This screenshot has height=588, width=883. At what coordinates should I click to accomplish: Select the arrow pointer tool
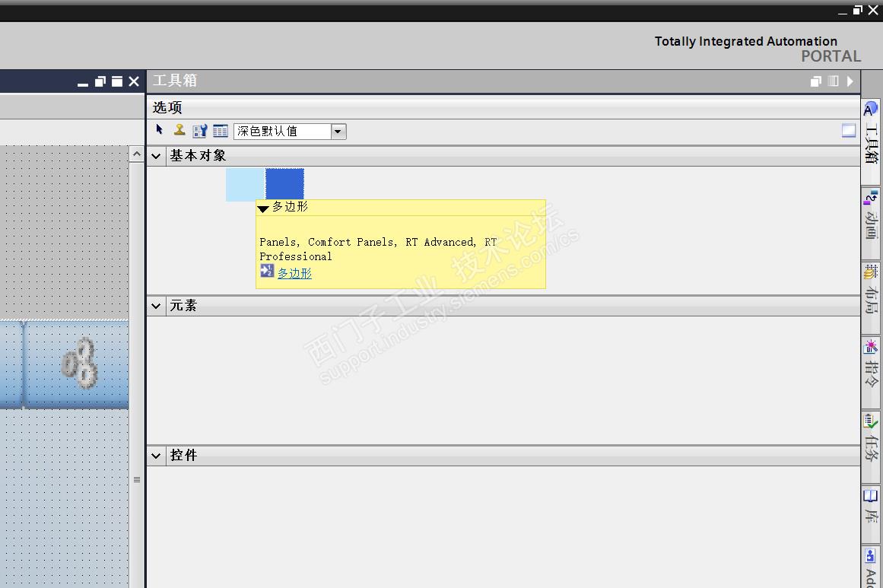click(160, 130)
